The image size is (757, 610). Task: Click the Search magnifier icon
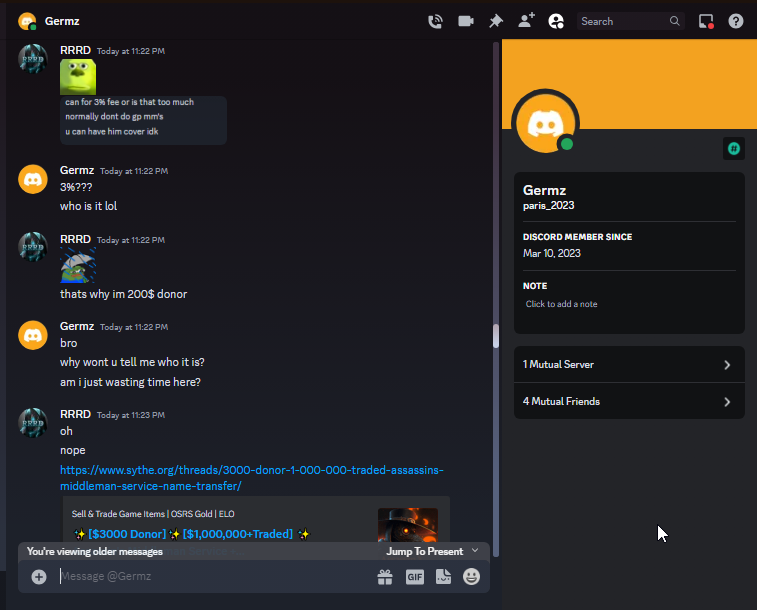click(674, 21)
